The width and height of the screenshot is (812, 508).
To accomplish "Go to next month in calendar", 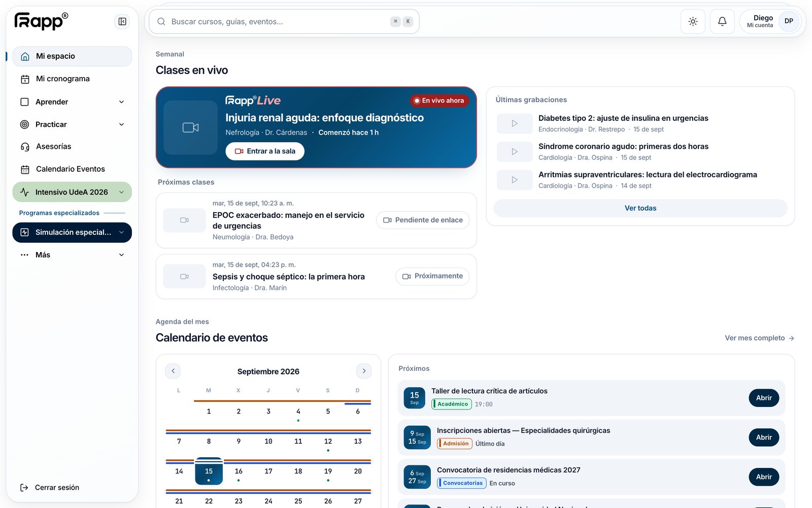I will (364, 371).
